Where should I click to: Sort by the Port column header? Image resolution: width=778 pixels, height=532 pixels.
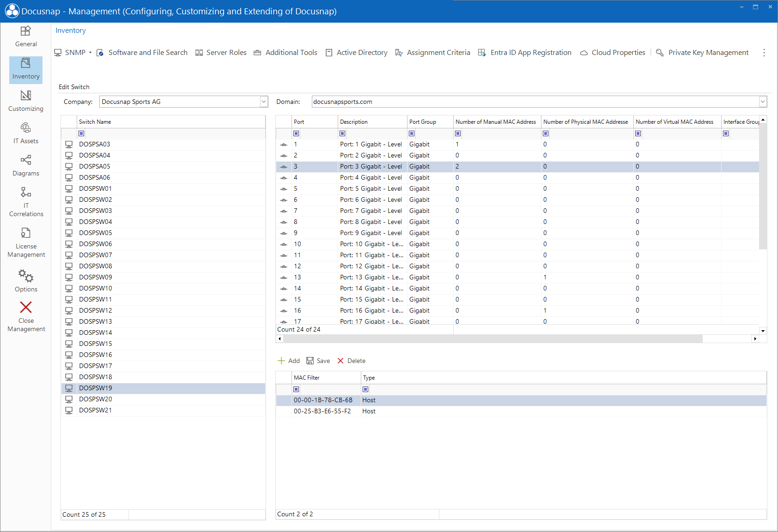tap(315, 122)
